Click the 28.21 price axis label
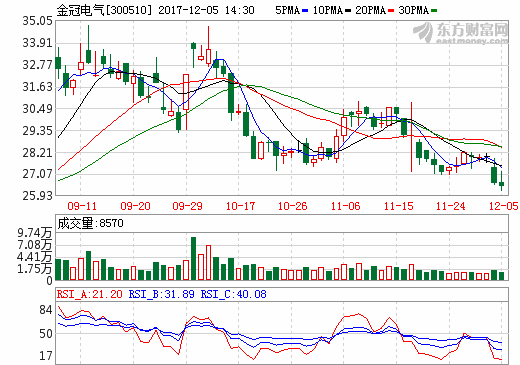Image resolution: width=520 pixels, height=365 pixels. pyautogui.click(x=37, y=153)
